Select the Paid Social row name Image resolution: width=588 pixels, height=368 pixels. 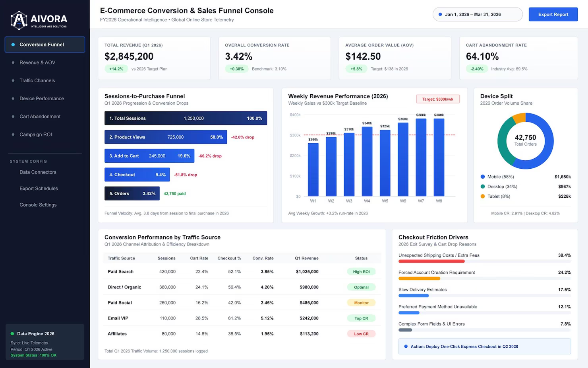coord(120,303)
